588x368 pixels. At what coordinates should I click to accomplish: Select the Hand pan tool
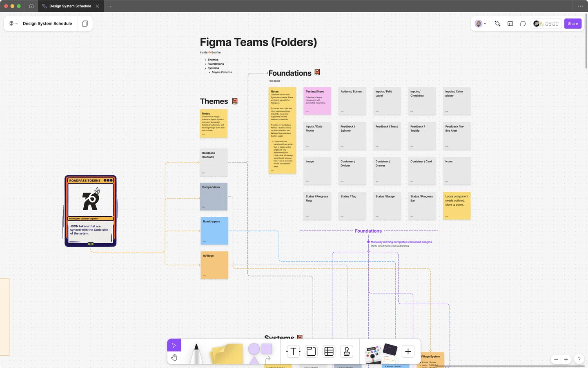(174, 357)
